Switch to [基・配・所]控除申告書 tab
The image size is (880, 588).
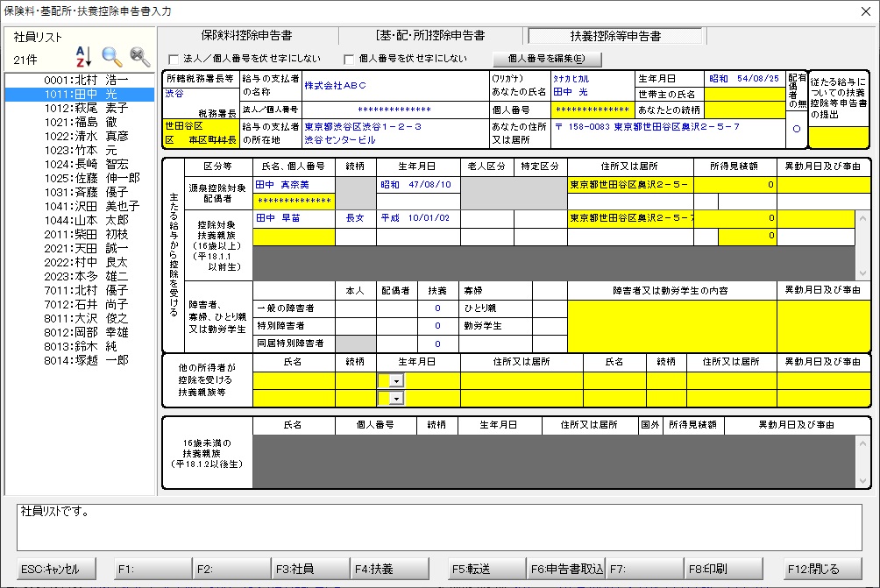(430, 36)
